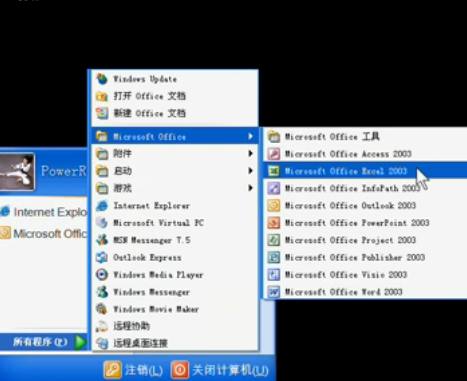This screenshot has height=381, width=467.
Task: Click the 附件 folder icon
Action: pos(102,154)
